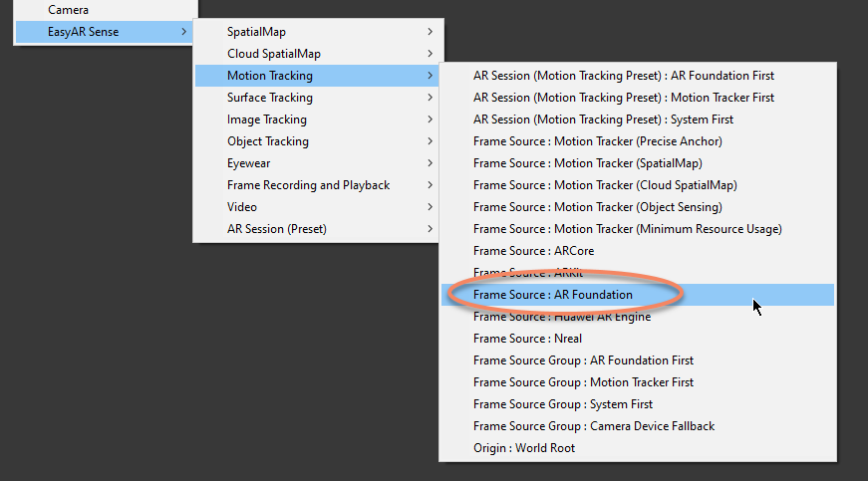Expand arrow next to SpatialMap
The width and height of the screenshot is (868, 481).
[x=431, y=32]
